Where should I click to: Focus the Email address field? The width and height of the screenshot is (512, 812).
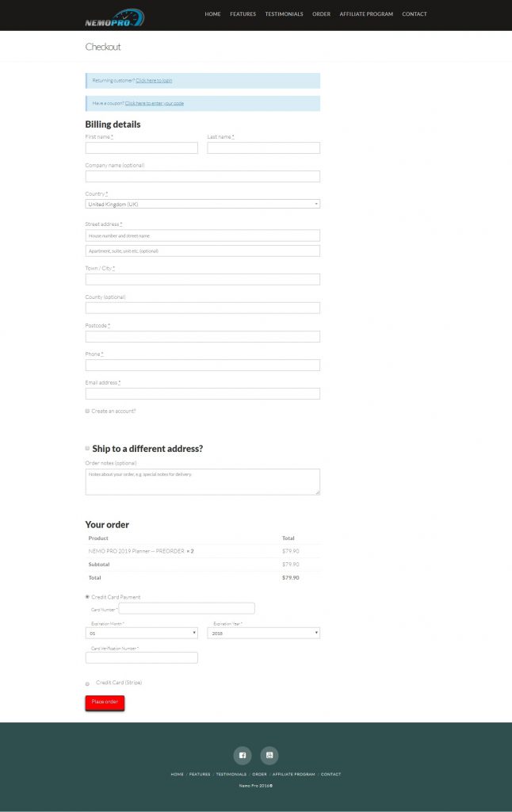(202, 393)
